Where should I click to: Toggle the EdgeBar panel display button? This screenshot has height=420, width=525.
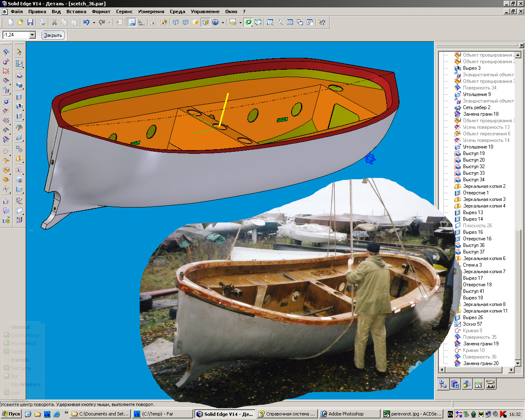pyautogui.click(x=131, y=23)
